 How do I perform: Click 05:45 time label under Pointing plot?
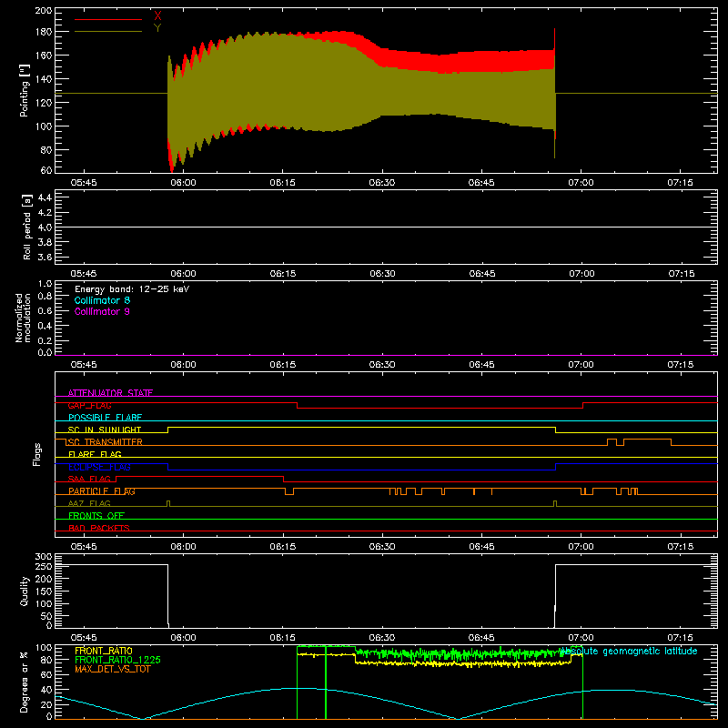84,183
